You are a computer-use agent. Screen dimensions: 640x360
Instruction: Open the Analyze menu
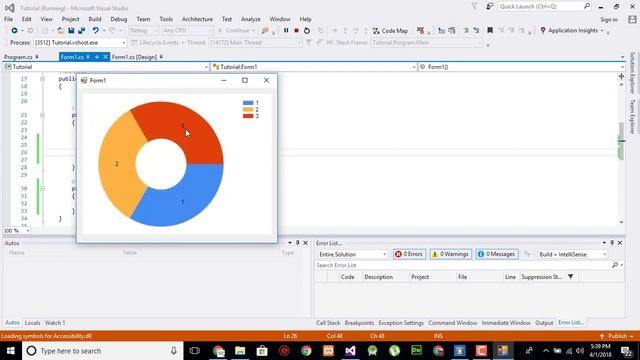pyautogui.click(x=251, y=19)
